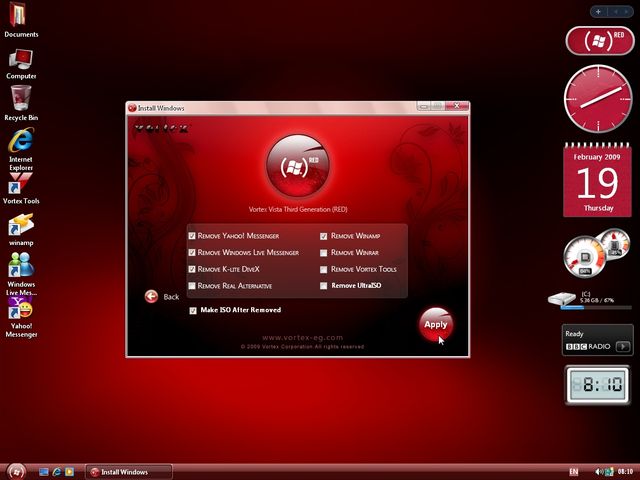Uncheck Remove Yahoo! Messenger
Viewport: 640px width, 480px height.
click(192, 236)
